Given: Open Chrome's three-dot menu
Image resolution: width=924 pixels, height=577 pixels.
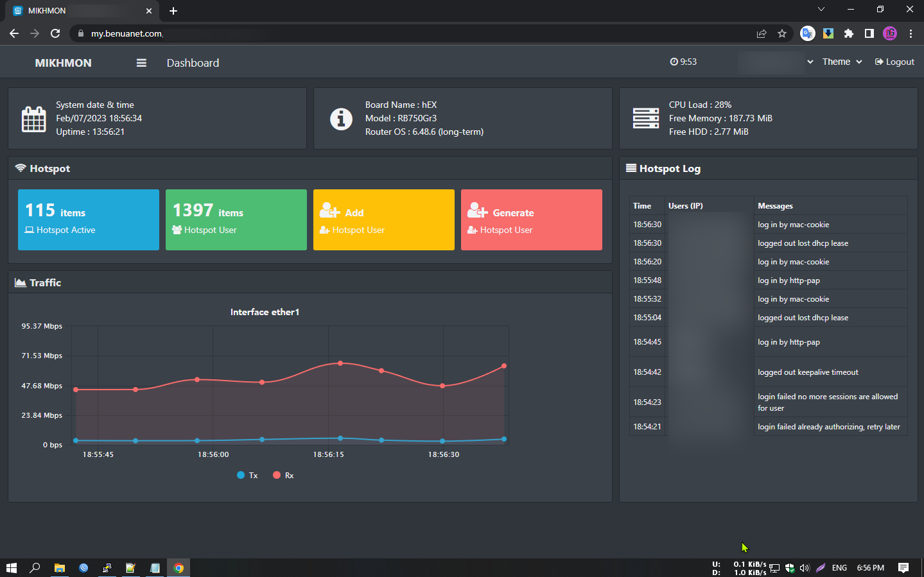Looking at the screenshot, I should (x=911, y=33).
